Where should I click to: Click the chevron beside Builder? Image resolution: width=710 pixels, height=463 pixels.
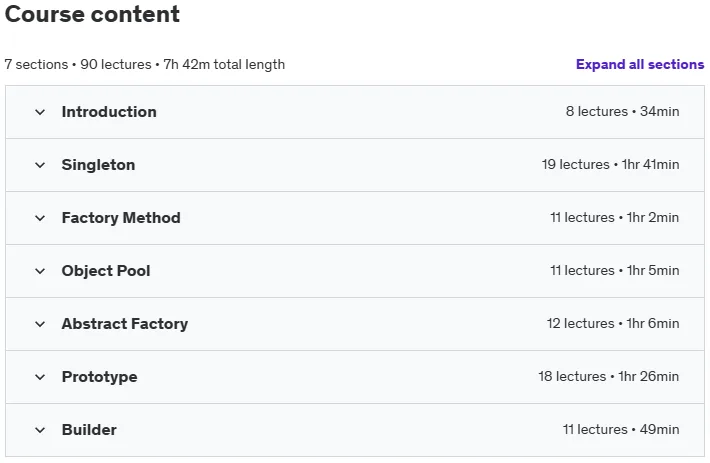pyautogui.click(x=40, y=430)
